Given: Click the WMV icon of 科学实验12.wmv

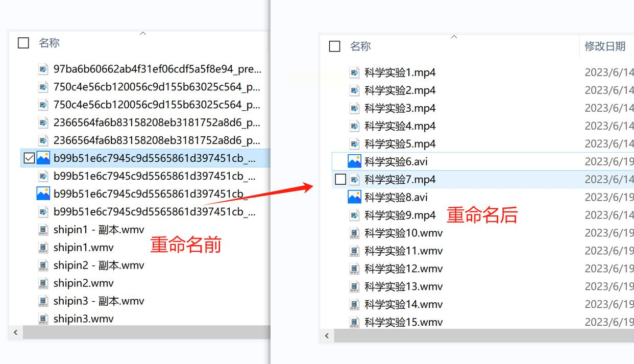Looking at the screenshot, I should [354, 269].
